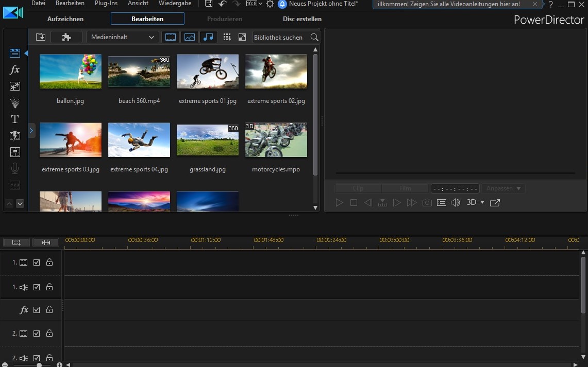Open the fx Effects Room
588x367 pixels.
[15, 69]
